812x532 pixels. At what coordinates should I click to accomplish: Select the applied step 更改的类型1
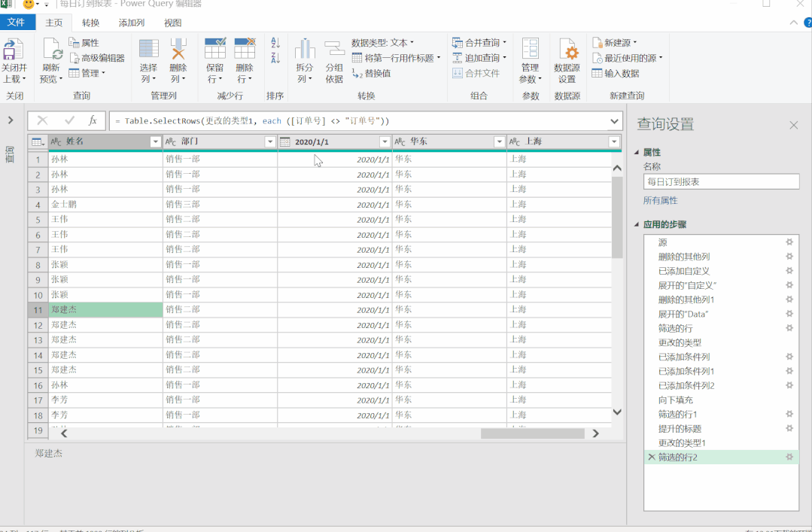point(721,443)
